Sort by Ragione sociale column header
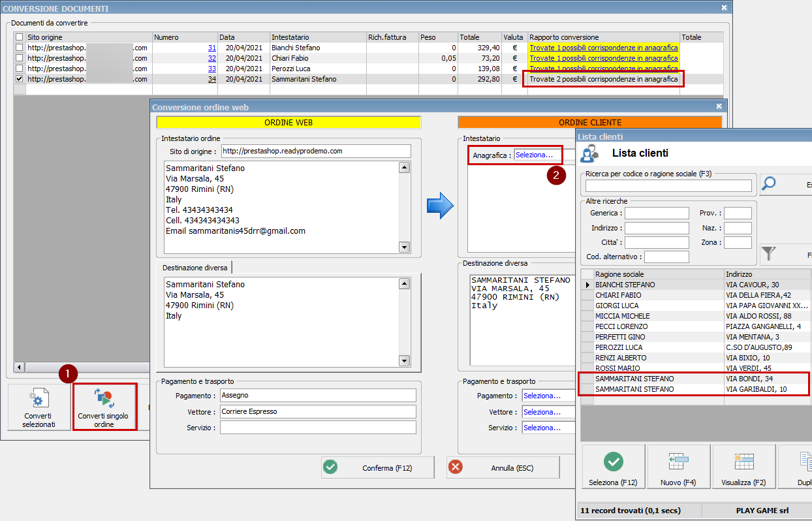The width and height of the screenshot is (812, 521). point(659,274)
